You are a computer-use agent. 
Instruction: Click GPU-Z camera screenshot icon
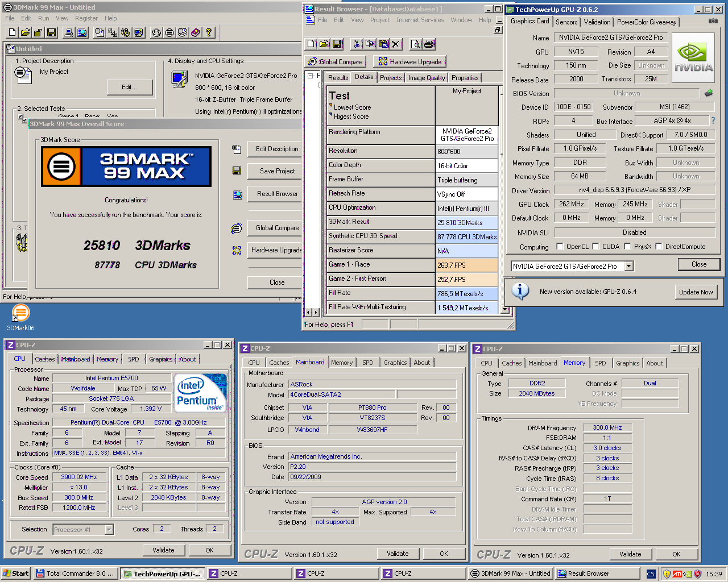pos(713,21)
